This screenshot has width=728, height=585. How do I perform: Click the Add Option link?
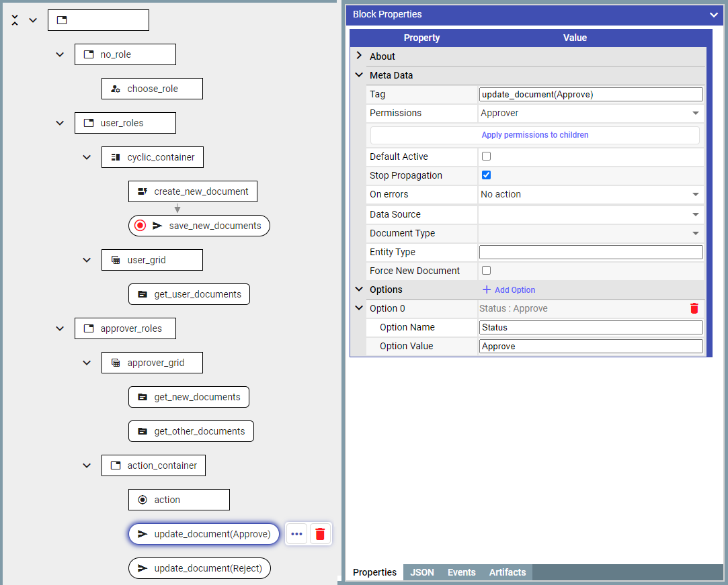coord(509,289)
